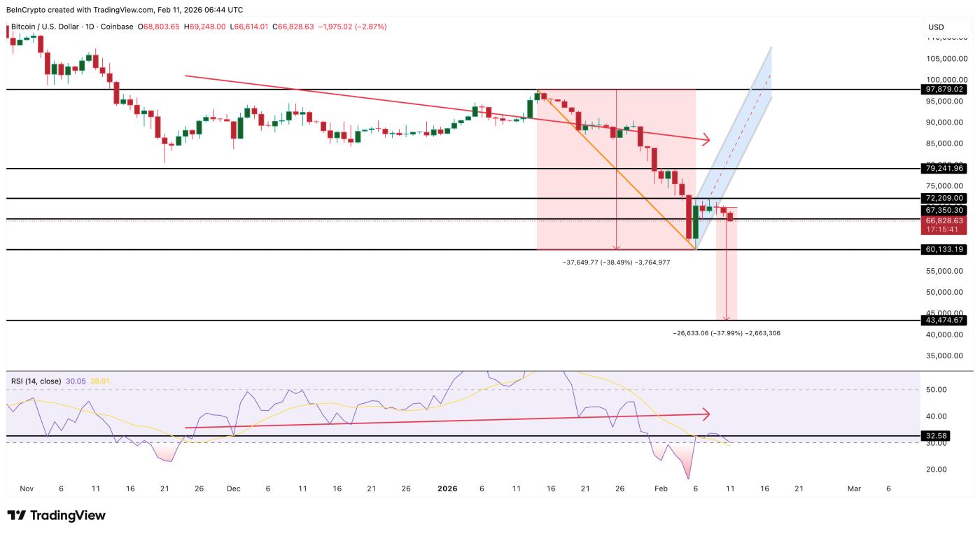Select the 97,879.02 price level label

(x=944, y=90)
